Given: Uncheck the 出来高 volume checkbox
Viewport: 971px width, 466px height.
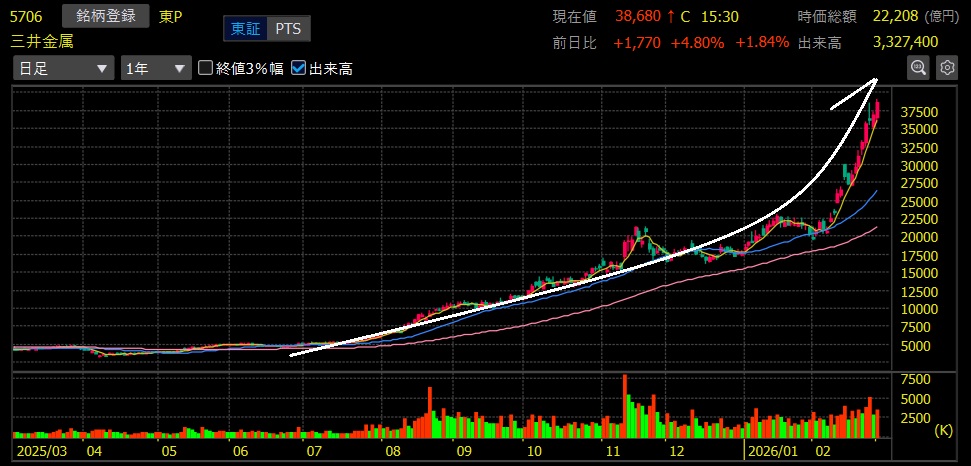Looking at the screenshot, I should 298,68.
